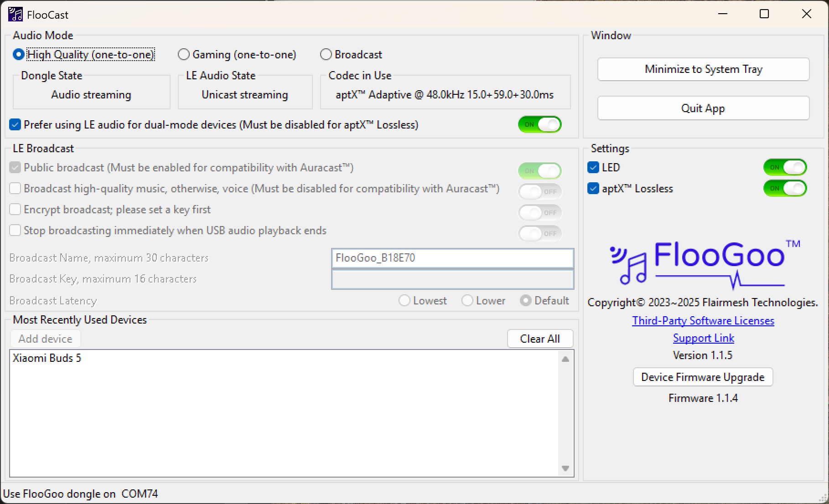Toggle the aptX Lossless ON switch

(785, 188)
